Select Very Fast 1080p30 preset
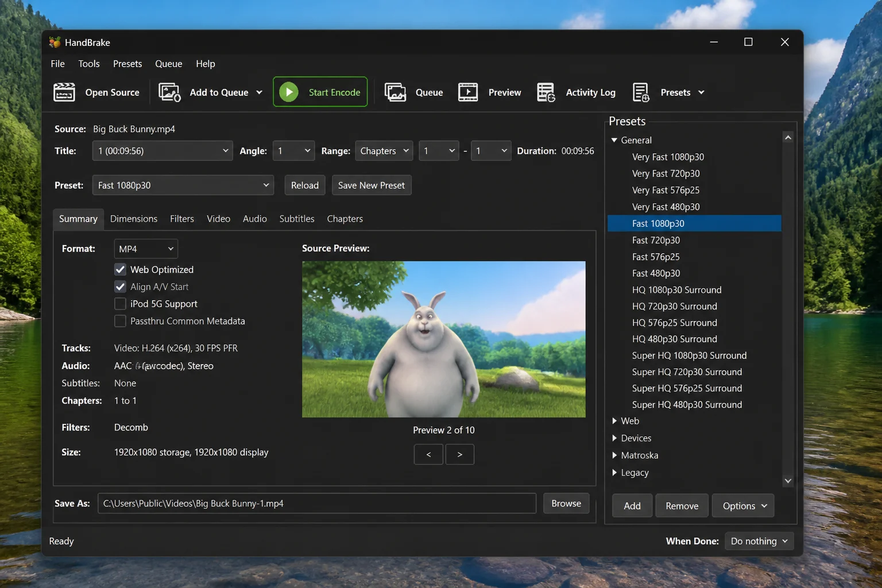The image size is (882, 588). [694, 157]
